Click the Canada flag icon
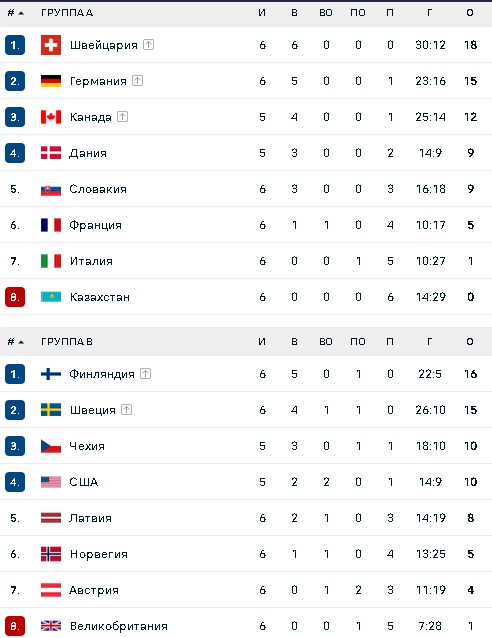The height and width of the screenshot is (638, 492). tap(51, 117)
